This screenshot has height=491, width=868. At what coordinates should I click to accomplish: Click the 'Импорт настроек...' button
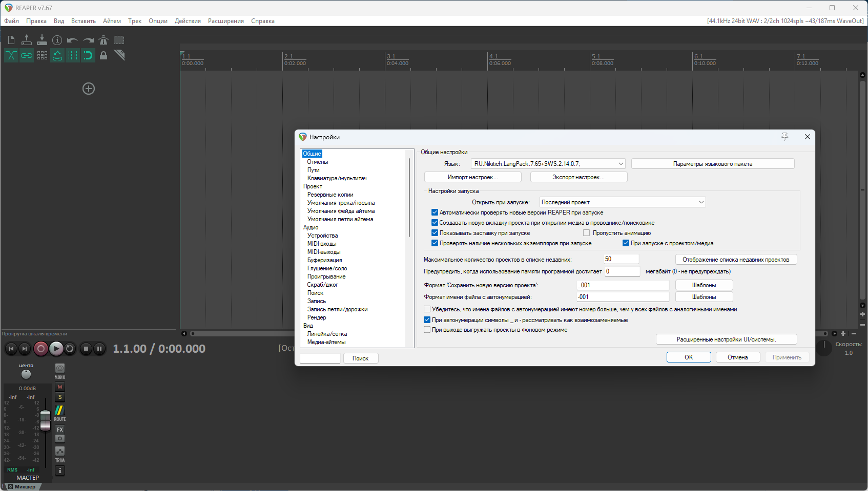click(x=472, y=177)
